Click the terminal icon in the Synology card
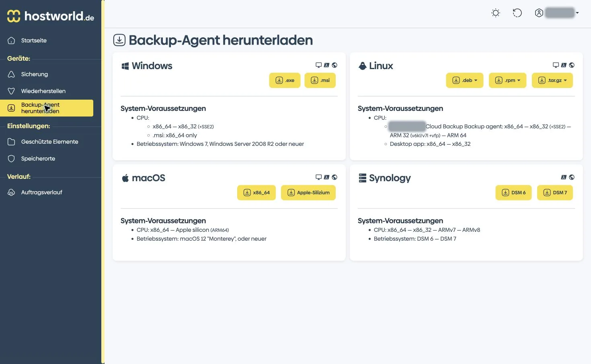Screen dimensions: 591x364 point(564,177)
